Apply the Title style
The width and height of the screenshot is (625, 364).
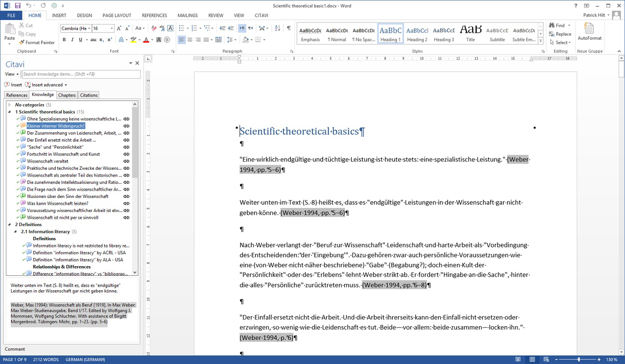pos(470,34)
